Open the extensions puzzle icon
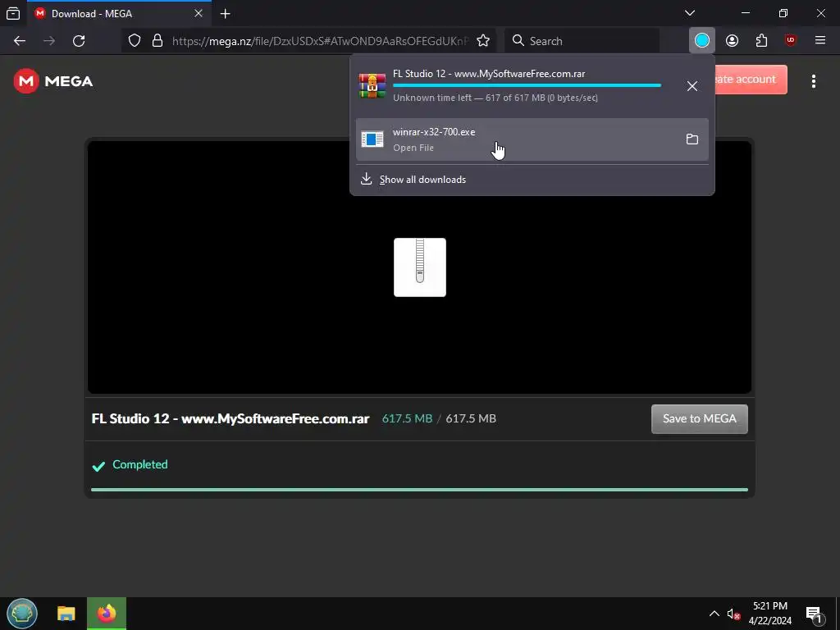This screenshot has width=840, height=630. (761, 41)
